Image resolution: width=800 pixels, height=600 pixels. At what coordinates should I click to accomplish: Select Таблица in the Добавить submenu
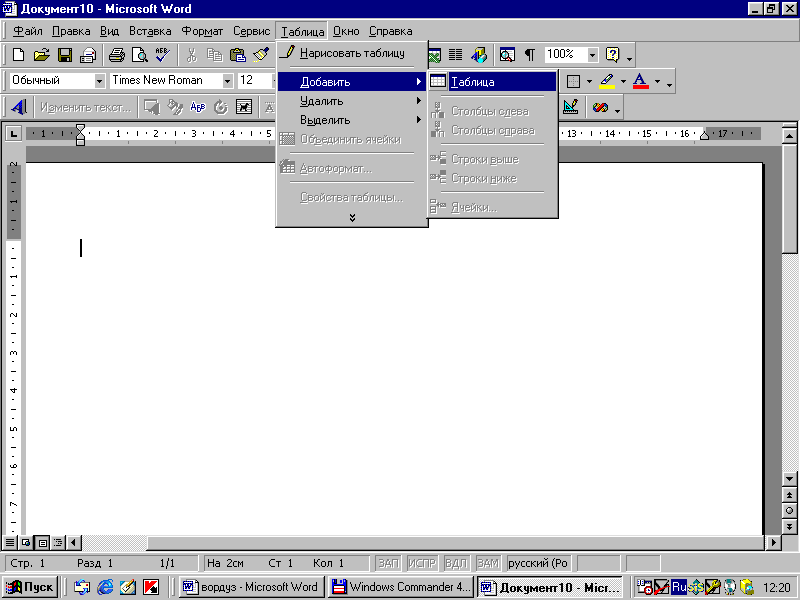click(493, 82)
